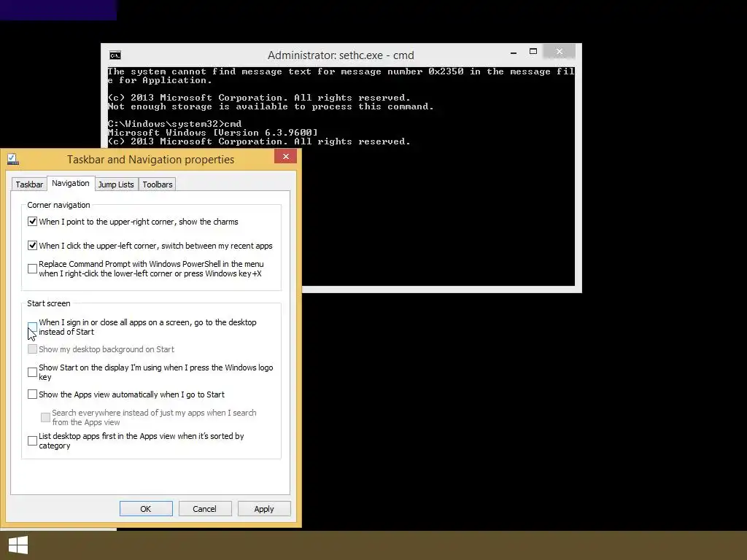Click the Not enough storage is available message
Screen dimensions: 747x560
pos(271,106)
